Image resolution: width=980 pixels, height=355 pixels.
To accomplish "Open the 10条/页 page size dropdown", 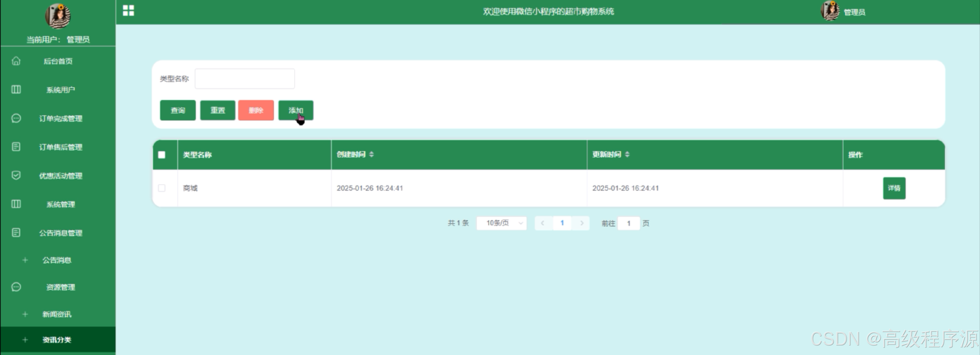I will point(501,223).
